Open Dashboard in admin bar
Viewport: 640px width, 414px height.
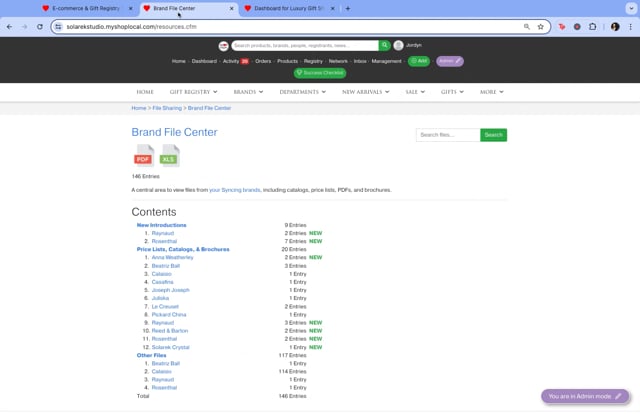pos(204,61)
